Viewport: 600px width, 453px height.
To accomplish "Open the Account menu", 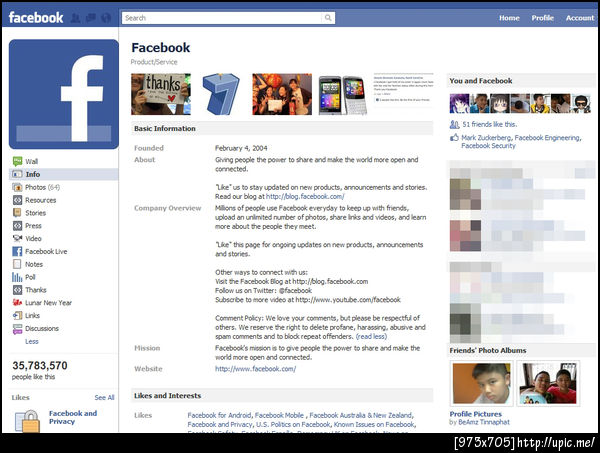I will tap(580, 18).
